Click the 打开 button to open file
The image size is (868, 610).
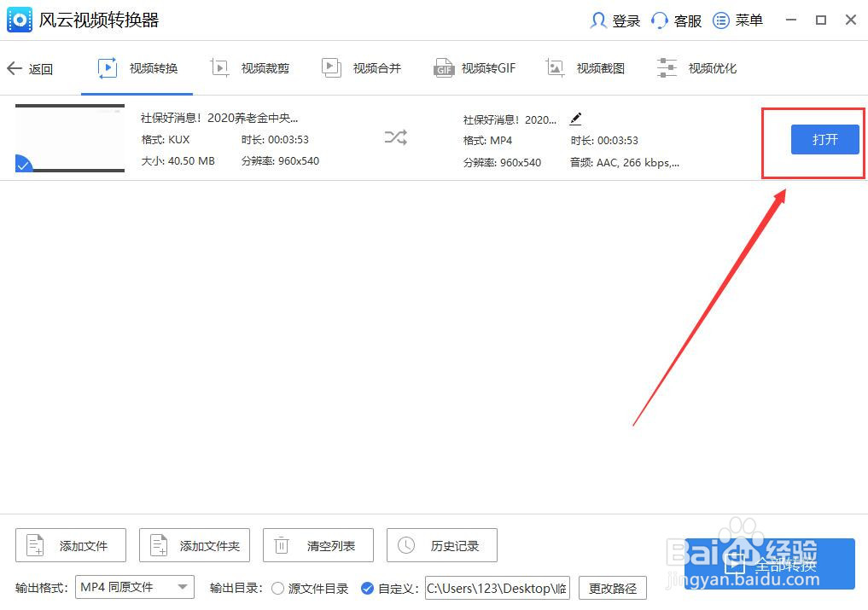pyautogui.click(x=824, y=139)
